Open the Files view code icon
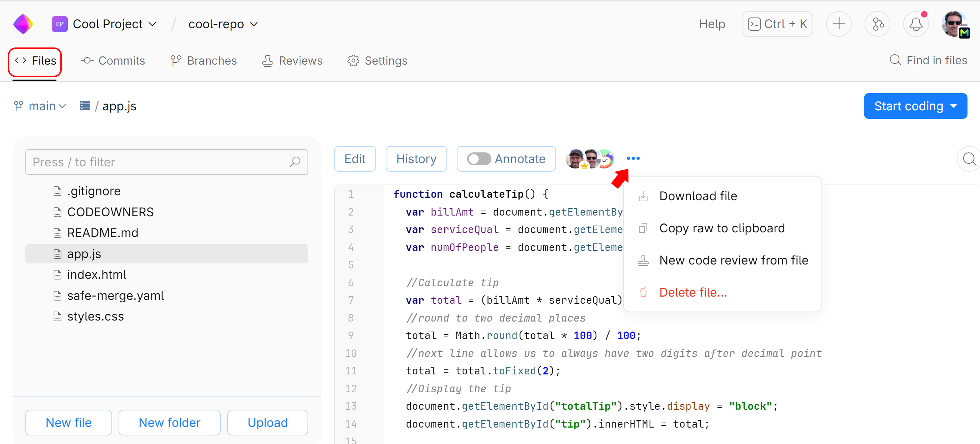Image resolution: width=980 pixels, height=444 pixels. 21,60
